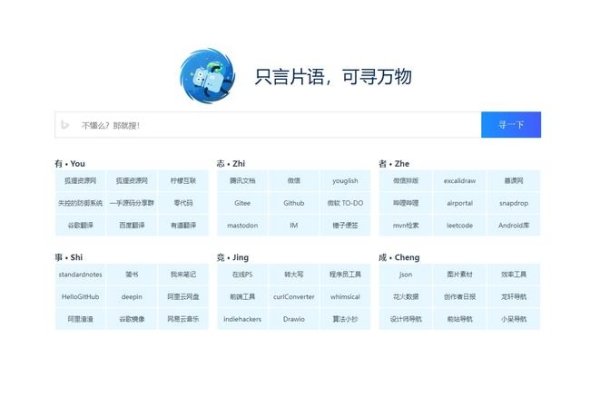Click the 成 • Cheng section heading
Viewport: 600px width, 400px height.
(399, 257)
